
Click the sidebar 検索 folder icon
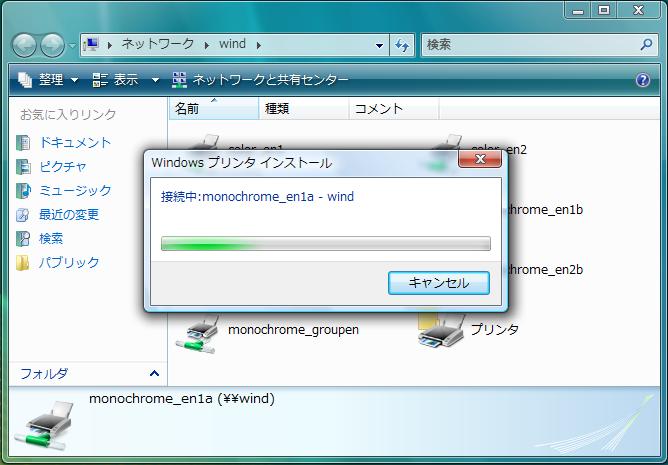tap(23, 238)
